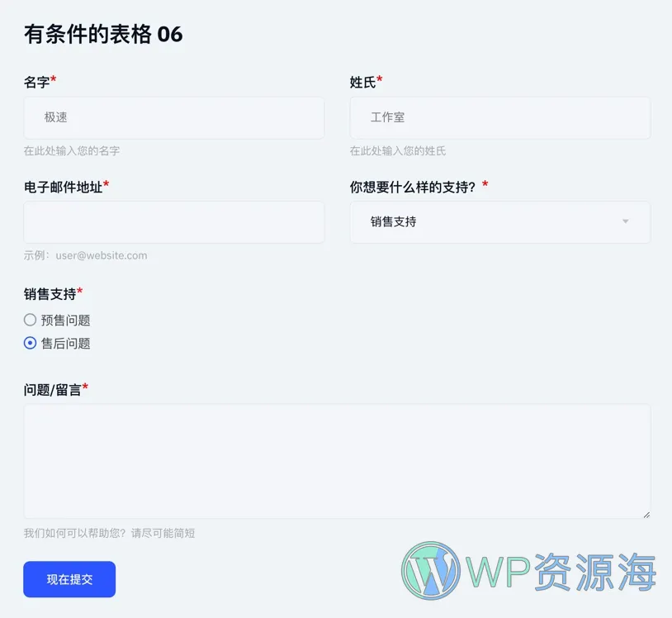Viewport: 672px width, 618px height.
Task: Click the 名字 field label
Action: (37, 82)
